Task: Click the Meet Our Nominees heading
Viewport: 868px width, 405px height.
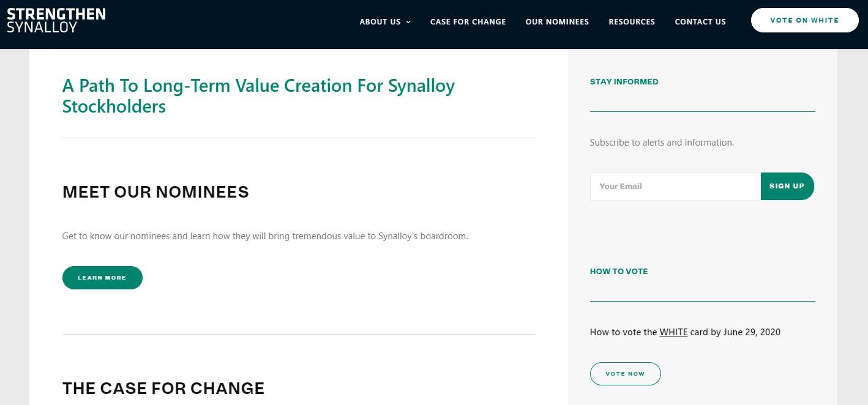Action: 155,192
